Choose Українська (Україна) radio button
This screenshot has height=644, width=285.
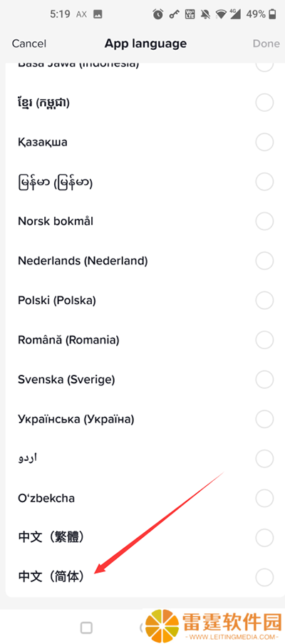pyautogui.click(x=264, y=419)
